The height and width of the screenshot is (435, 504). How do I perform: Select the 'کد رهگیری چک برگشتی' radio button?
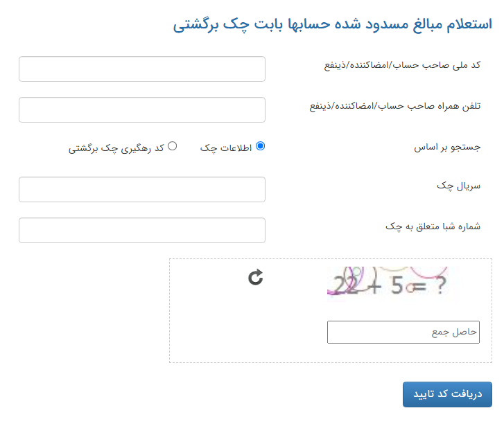[173, 146]
